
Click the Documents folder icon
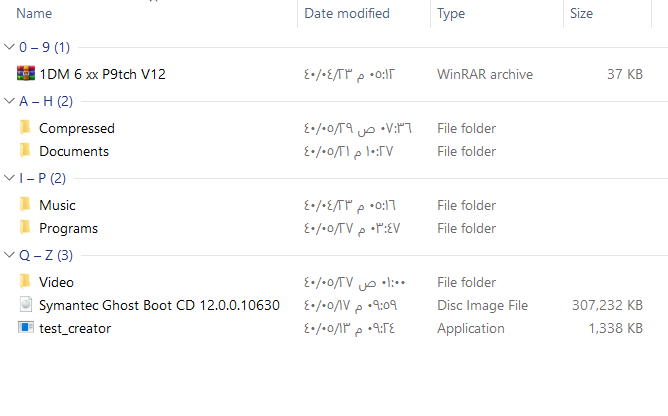[x=26, y=151]
